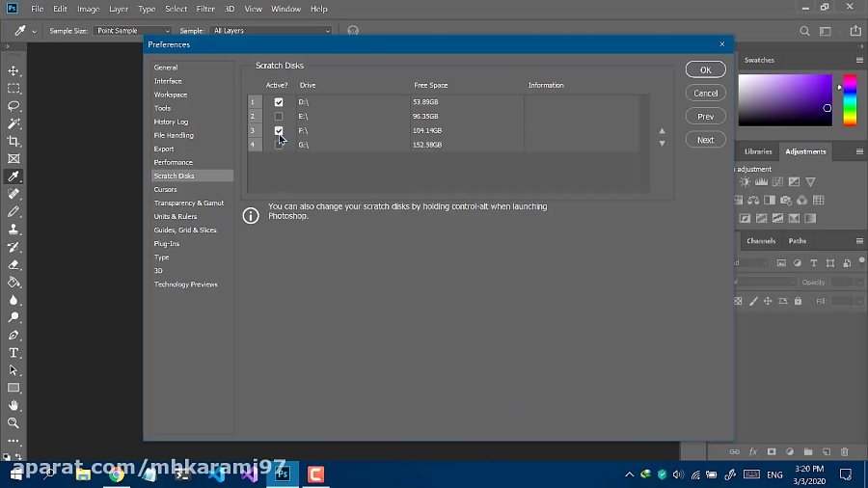Switch to the Libraries tab
This screenshot has width=868, height=488.
[757, 151]
